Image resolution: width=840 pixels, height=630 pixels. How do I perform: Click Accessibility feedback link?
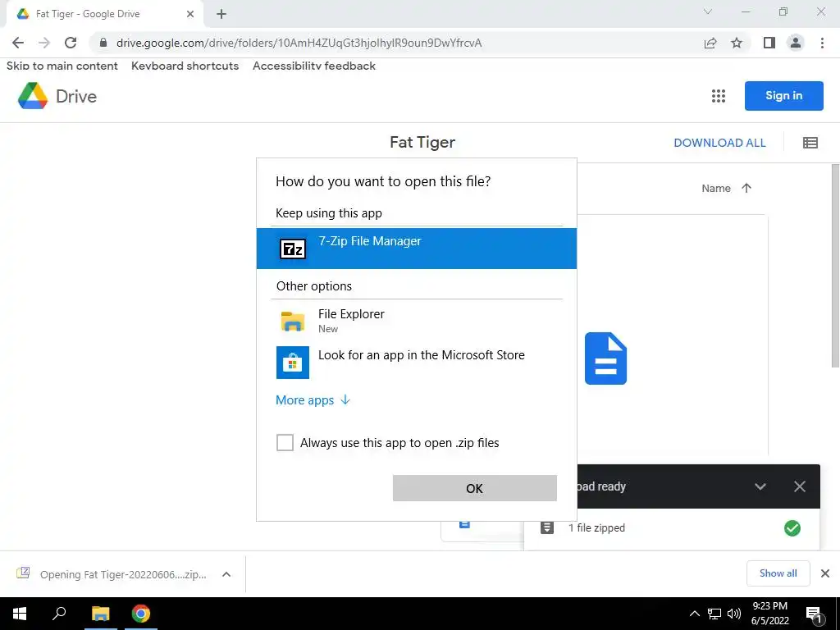point(314,66)
